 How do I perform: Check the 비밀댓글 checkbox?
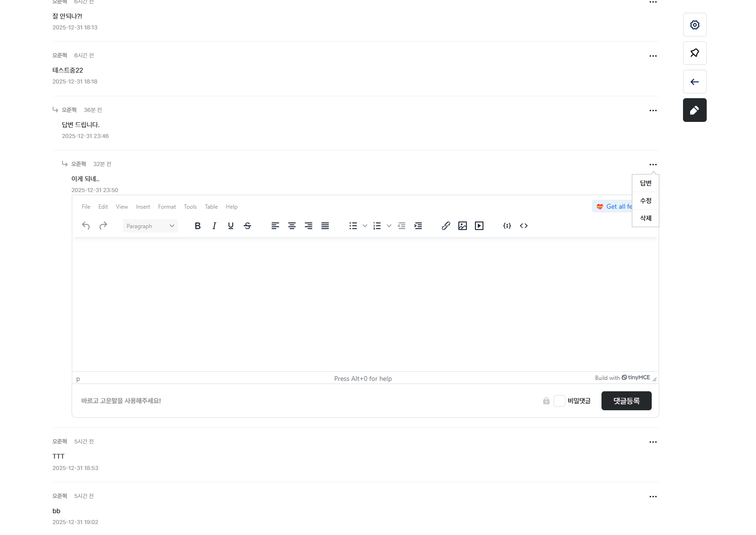tap(559, 401)
